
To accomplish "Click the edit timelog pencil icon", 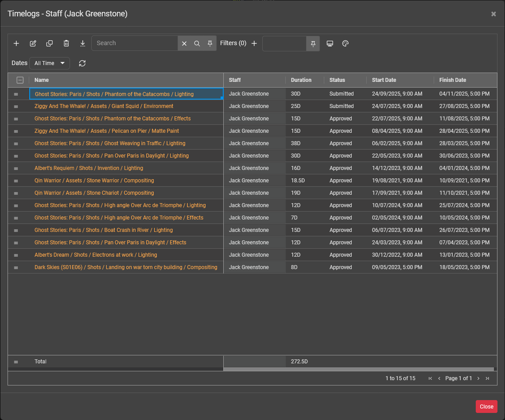I will (x=33, y=43).
